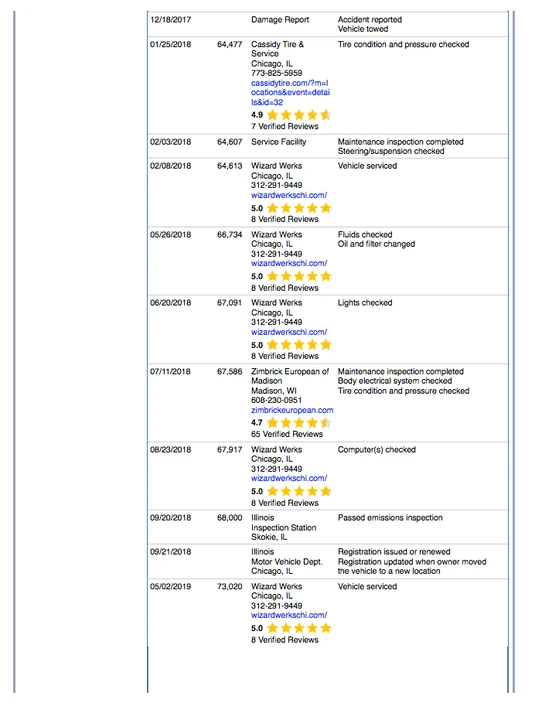Open wizardwerkschi.com link in 05/02/2019 entry
Screen dimensions: 559x720
[x=289, y=615]
